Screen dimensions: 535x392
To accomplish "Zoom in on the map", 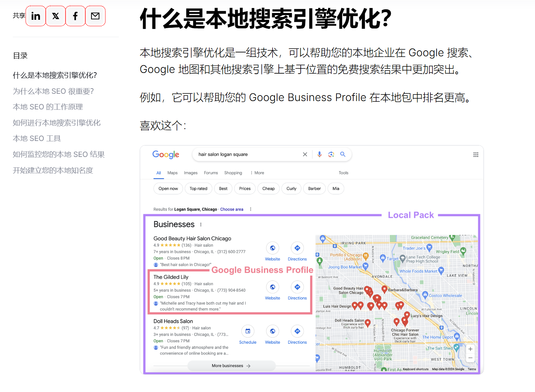I will click(470, 349).
